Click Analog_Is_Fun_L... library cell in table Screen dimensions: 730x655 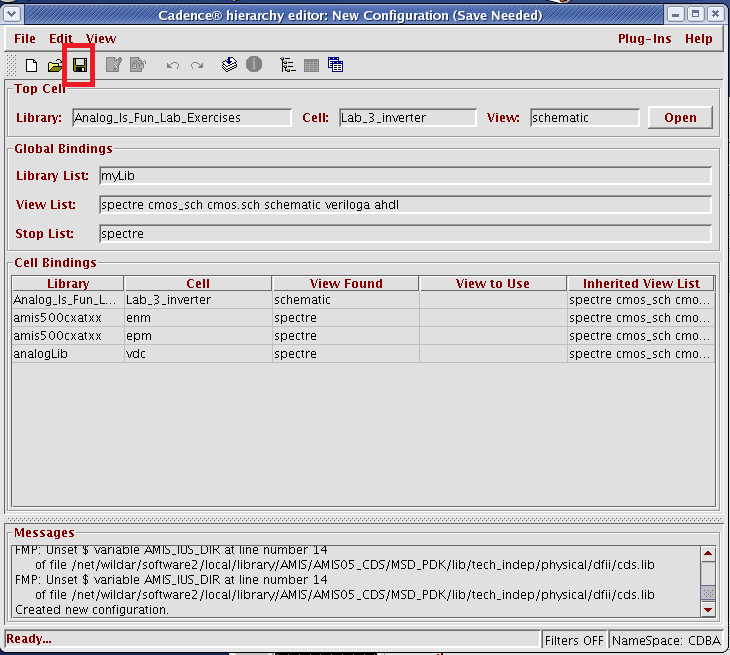(x=68, y=300)
